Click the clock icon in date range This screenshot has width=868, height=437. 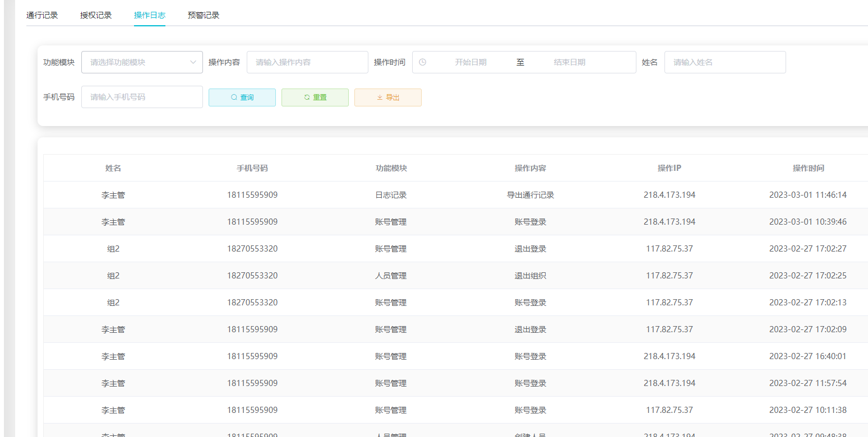(422, 62)
